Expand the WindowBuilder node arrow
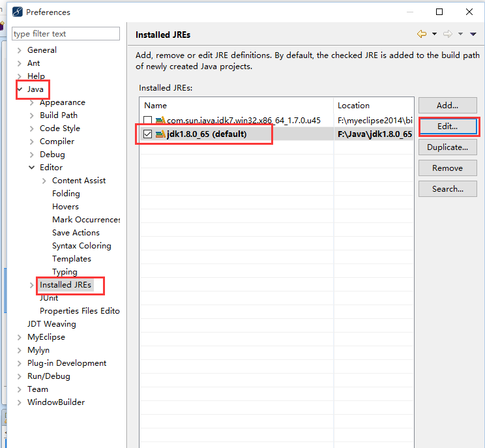 pyautogui.click(x=19, y=402)
